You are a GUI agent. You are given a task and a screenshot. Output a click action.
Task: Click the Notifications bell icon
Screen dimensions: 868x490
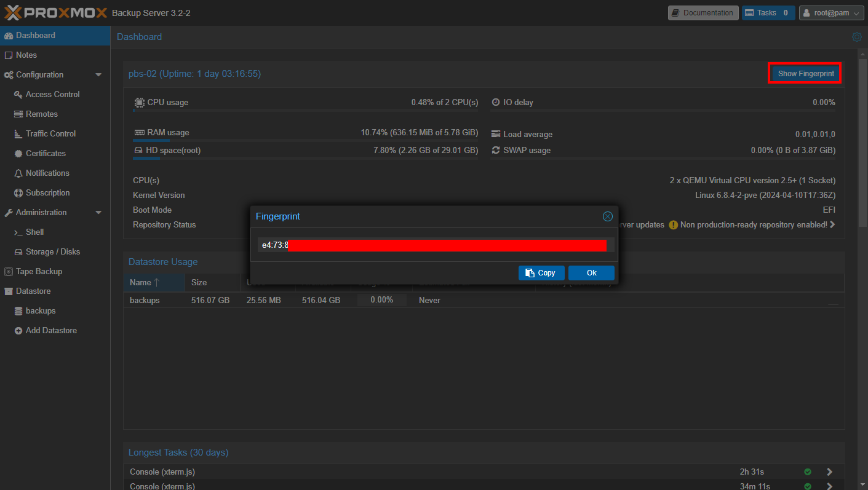click(x=18, y=173)
